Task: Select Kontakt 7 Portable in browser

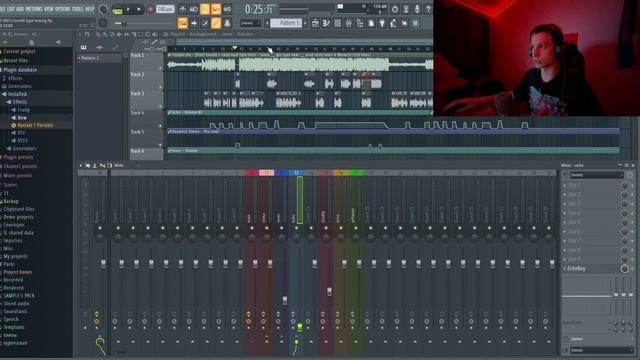Action: coord(35,125)
